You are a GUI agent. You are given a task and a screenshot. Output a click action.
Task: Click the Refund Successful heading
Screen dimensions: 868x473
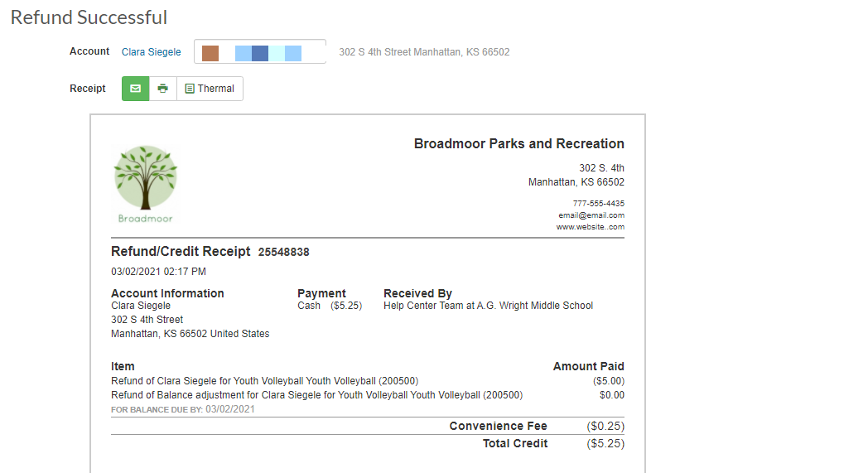click(89, 17)
